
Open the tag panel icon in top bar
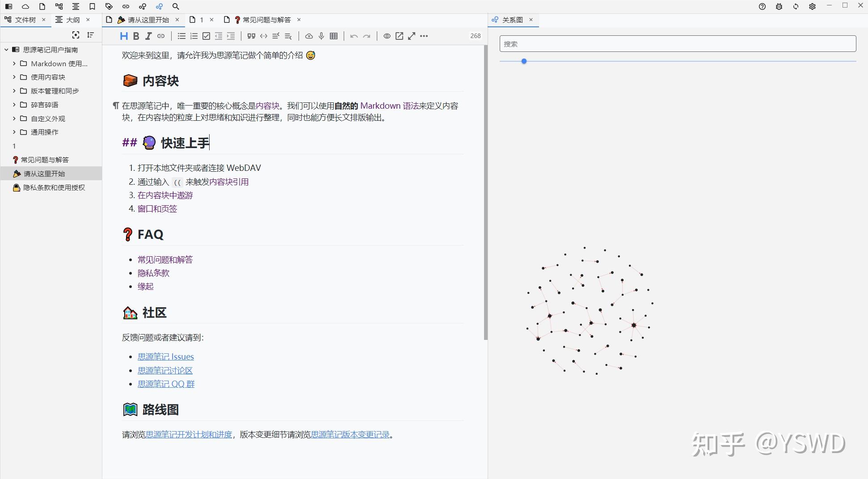click(x=109, y=6)
